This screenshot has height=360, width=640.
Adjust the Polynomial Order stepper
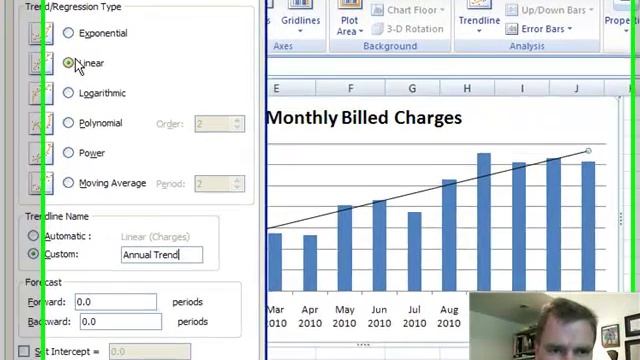[x=238, y=124]
